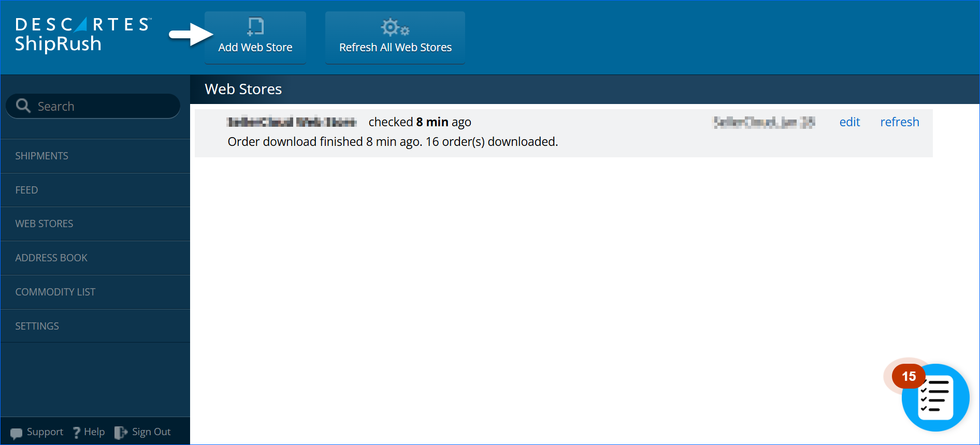
Task: Open the Shipments section
Action: point(42,156)
